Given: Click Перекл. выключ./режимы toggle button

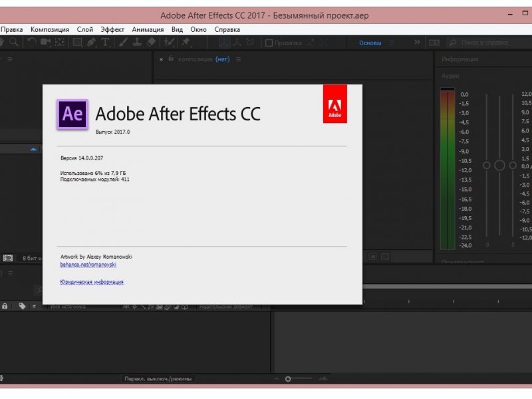Looking at the screenshot, I should (x=158, y=378).
